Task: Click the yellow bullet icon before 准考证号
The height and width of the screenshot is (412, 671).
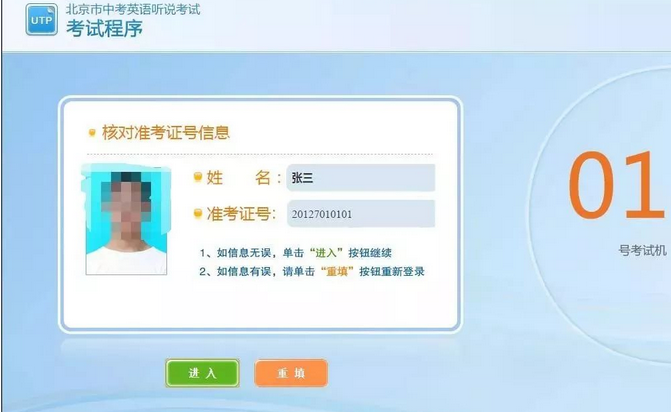Action: 198,213
